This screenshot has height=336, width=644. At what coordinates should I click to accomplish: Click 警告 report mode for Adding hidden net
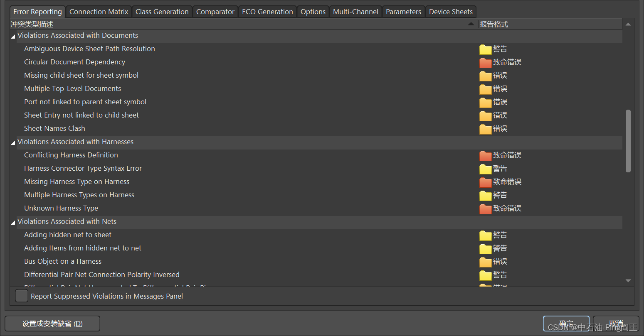[500, 235]
